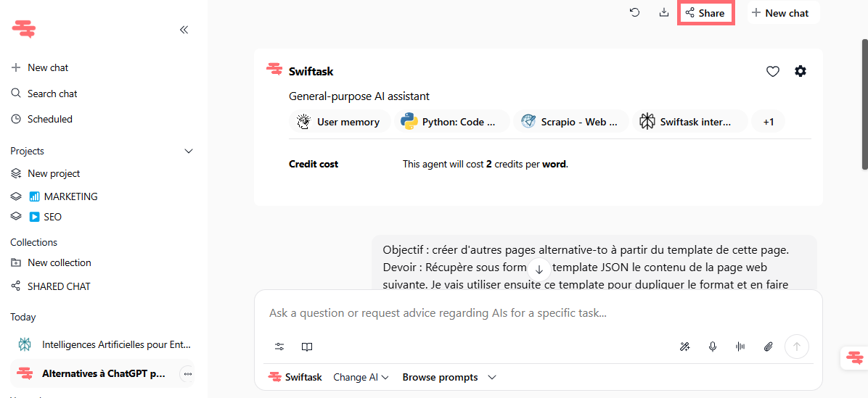Collapse the sidebar with double-chevron icon
This screenshot has width=868, height=398.
[184, 30]
